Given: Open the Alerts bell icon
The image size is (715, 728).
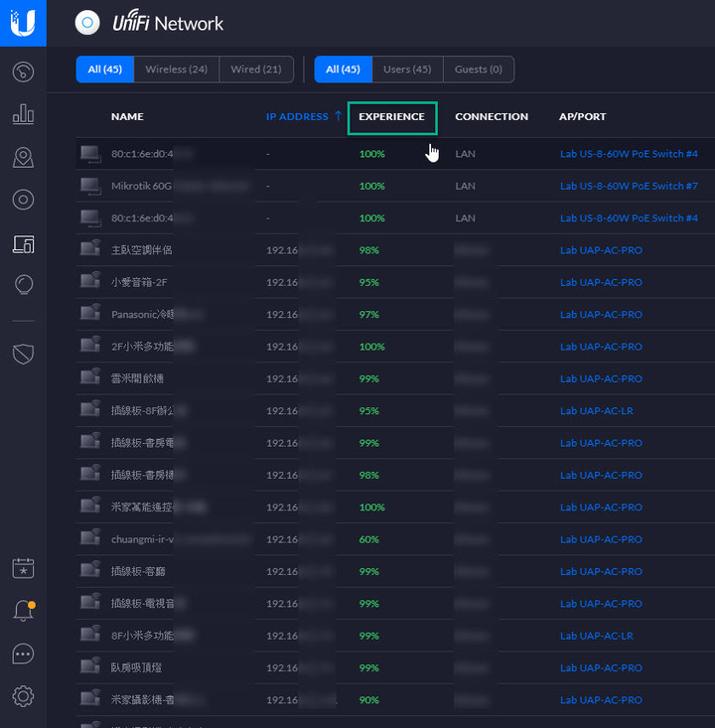Looking at the screenshot, I should (x=23, y=611).
